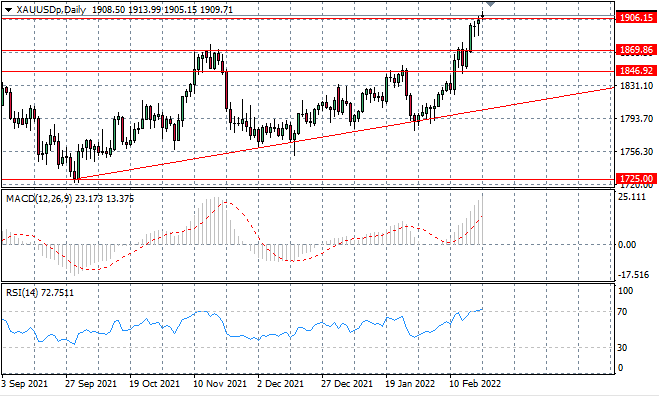Select the 27 Dec 2021 date label

(347, 384)
